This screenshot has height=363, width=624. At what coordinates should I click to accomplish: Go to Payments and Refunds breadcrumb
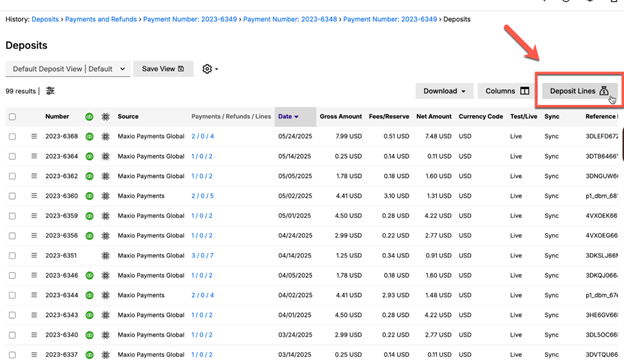101,19
